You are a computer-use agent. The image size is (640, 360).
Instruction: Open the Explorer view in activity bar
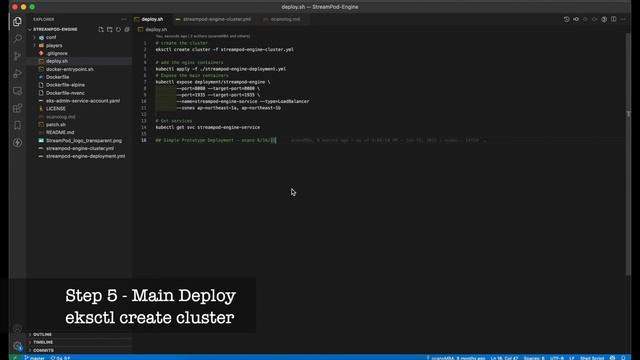coord(17,21)
